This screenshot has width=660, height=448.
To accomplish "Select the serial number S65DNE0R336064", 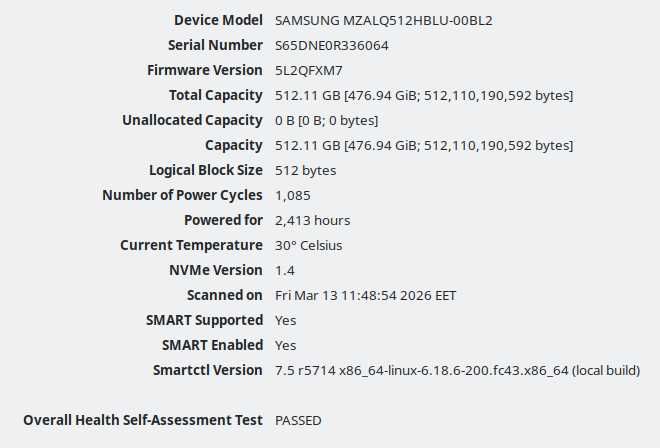I will [332, 45].
